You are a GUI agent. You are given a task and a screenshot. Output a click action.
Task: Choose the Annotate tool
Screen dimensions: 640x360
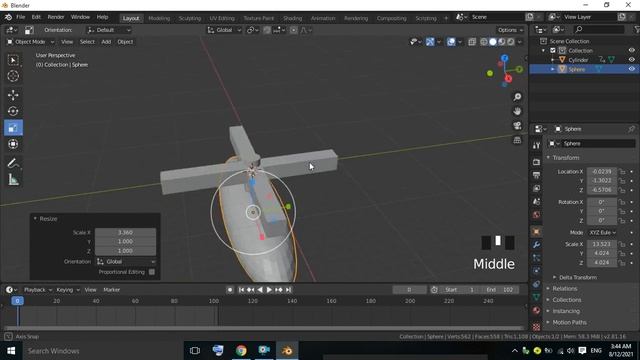[13, 163]
